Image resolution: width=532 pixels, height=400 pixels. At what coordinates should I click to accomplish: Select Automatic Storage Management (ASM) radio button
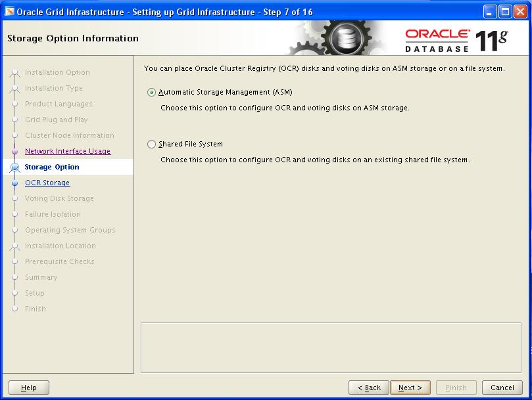(152, 93)
